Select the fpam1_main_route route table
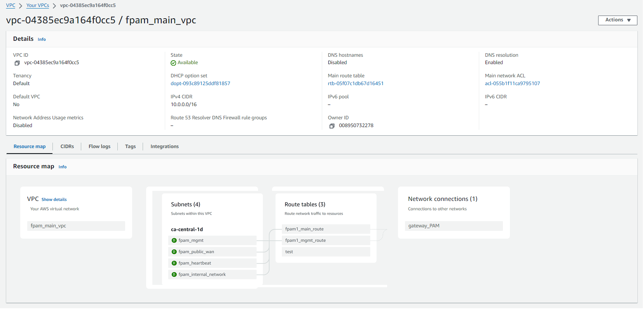This screenshot has width=644, height=309. [326, 229]
